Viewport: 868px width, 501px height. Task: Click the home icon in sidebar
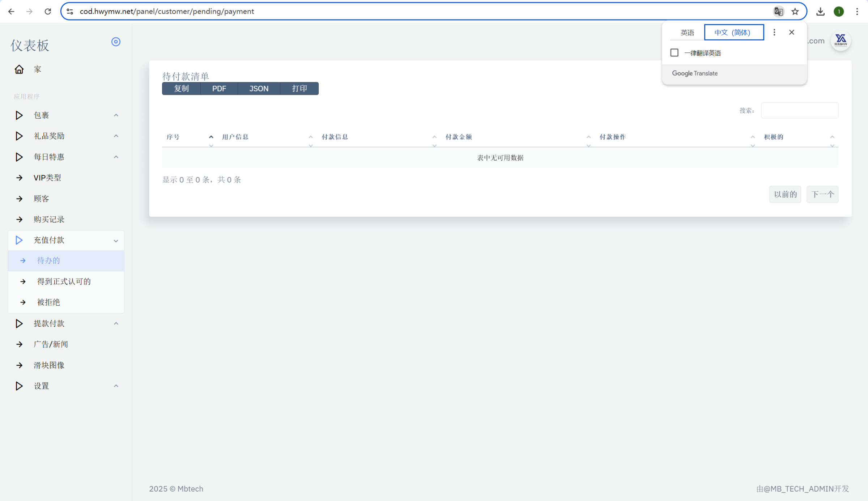[19, 69]
